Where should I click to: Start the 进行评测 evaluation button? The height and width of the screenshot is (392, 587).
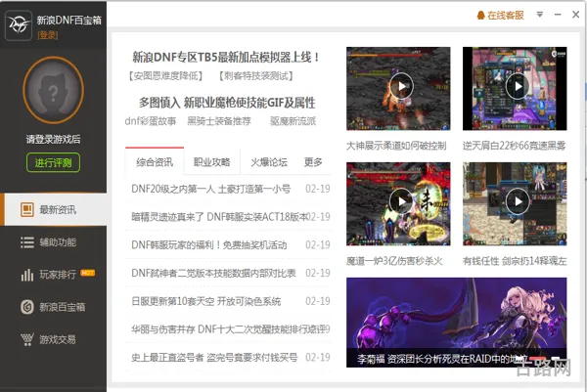(53, 162)
